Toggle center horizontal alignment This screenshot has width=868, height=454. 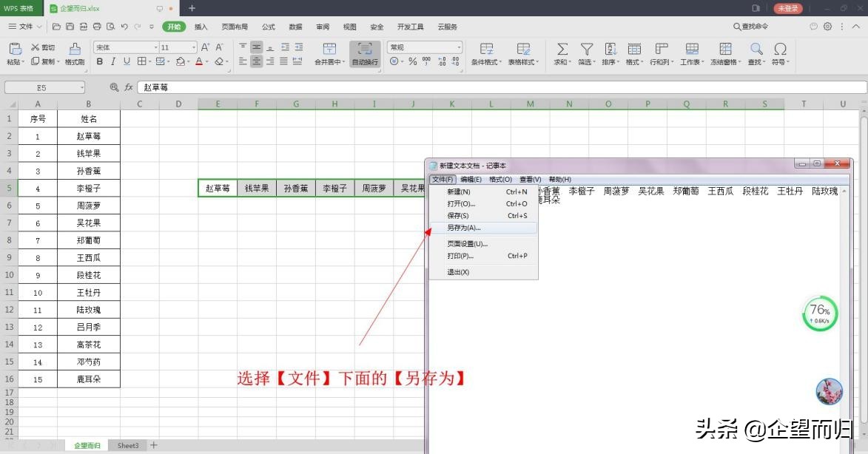pyautogui.click(x=256, y=61)
